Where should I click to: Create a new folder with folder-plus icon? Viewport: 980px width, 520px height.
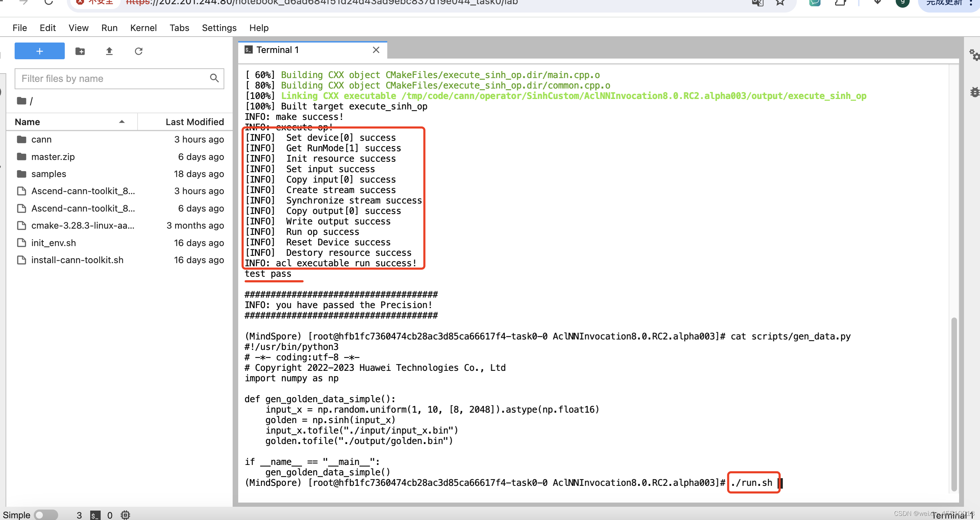pyautogui.click(x=80, y=51)
